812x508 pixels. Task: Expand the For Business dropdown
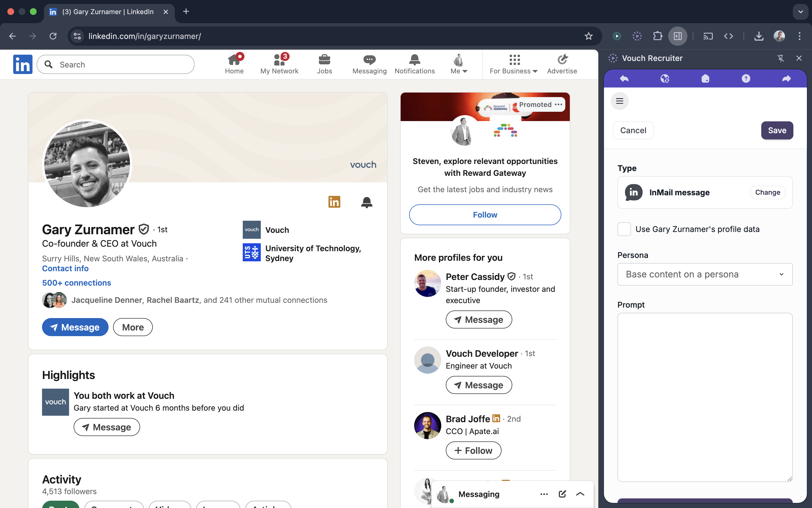click(x=513, y=64)
